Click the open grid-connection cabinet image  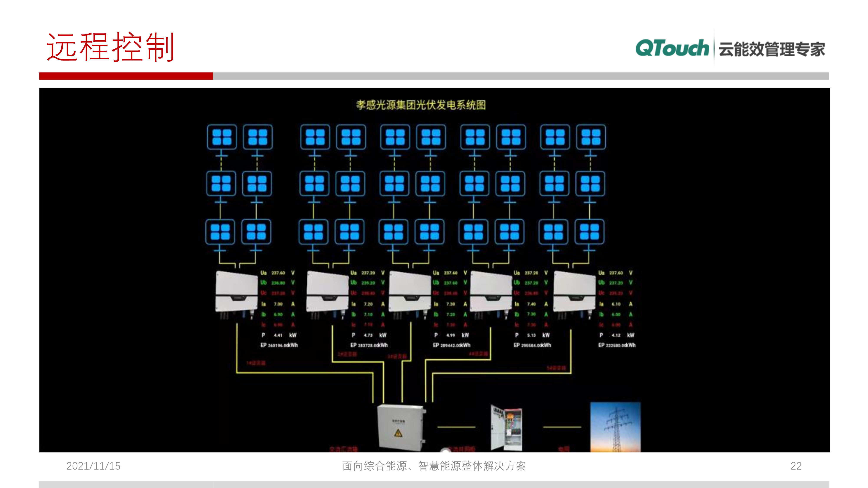[506, 428]
